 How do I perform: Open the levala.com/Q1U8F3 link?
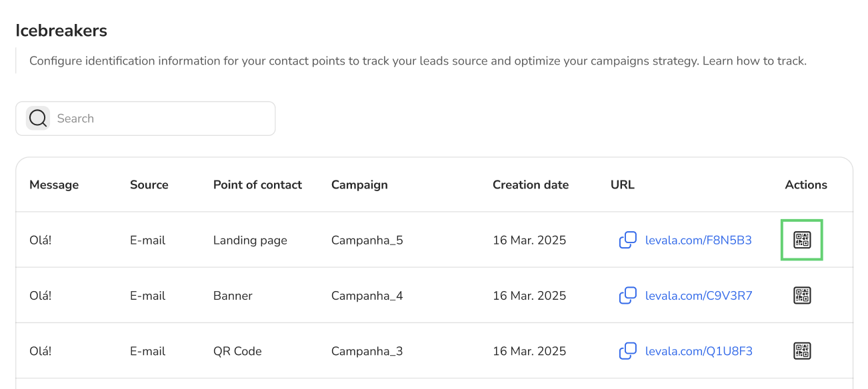[x=698, y=351]
